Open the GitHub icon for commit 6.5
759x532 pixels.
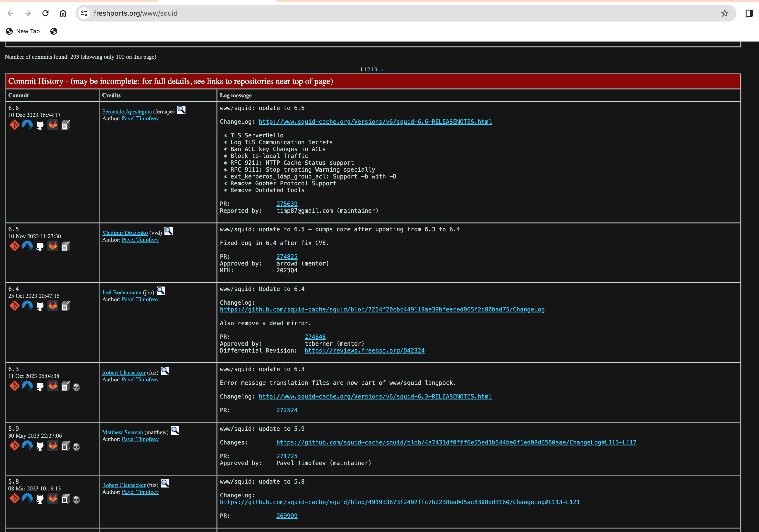click(40, 246)
